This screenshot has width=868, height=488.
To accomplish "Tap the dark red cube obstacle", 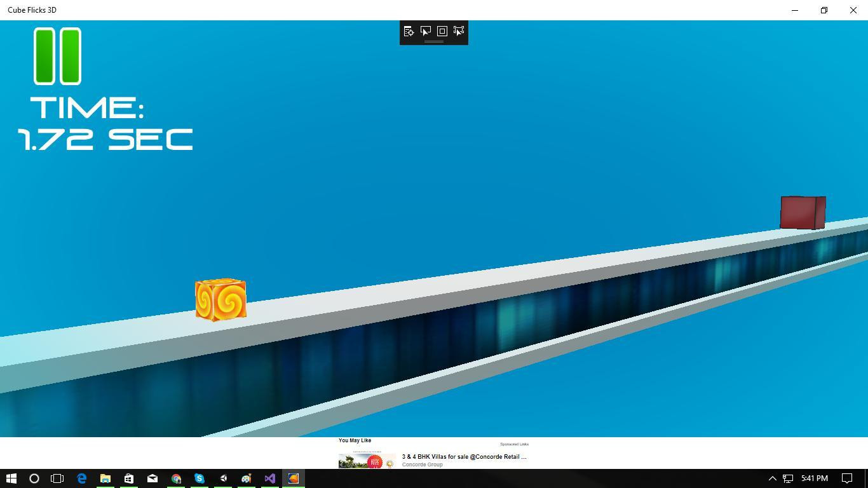I will click(x=803, y=212).
